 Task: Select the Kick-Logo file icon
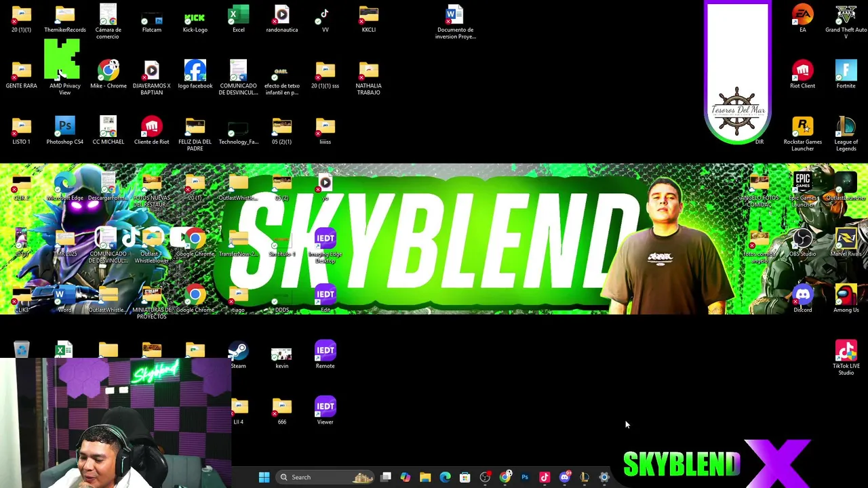tap(195, 18)
